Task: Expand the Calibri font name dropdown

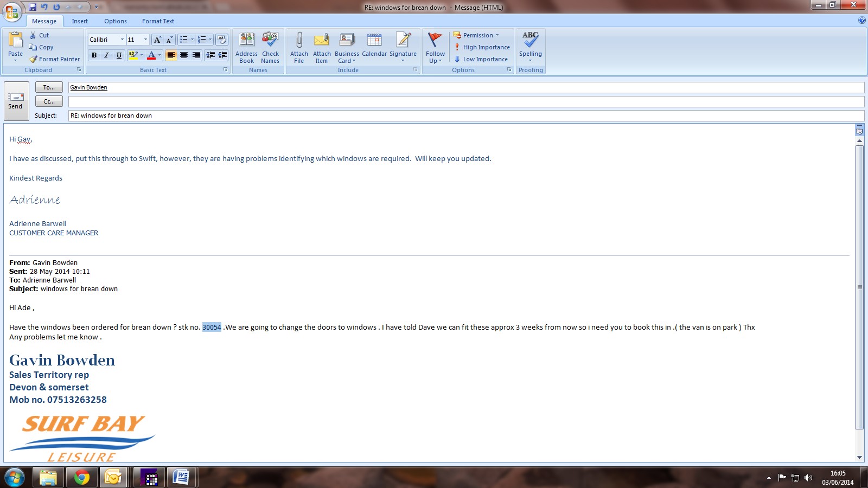Action: (x=122, y=40)
